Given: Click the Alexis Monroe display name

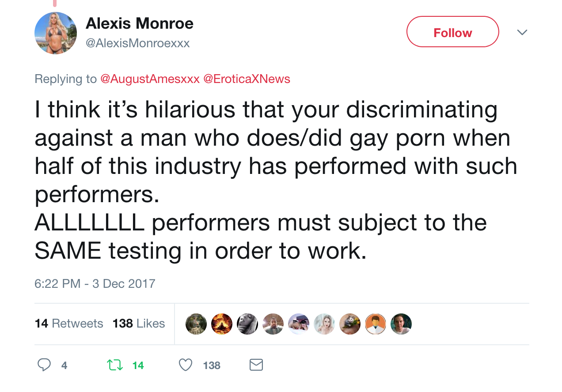Looking at the screenshot, I should [140, 23].
